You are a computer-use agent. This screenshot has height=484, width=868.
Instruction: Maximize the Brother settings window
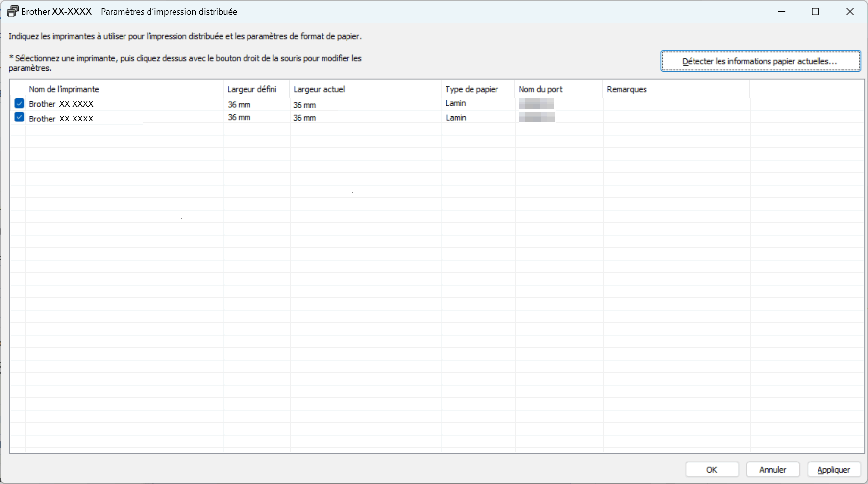815,12
